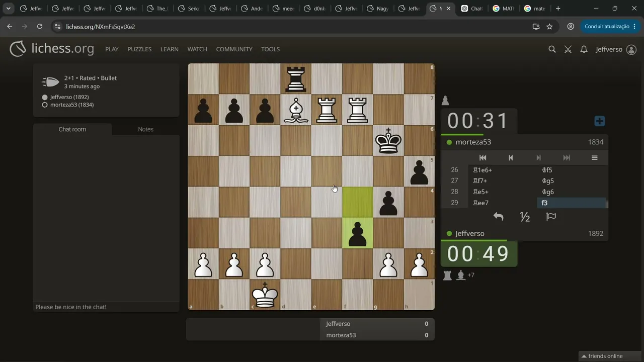Image resolution: width=644 pixels, height=362 pixels.
Task: Switch to the Notes tab
Action: (146, 129)
